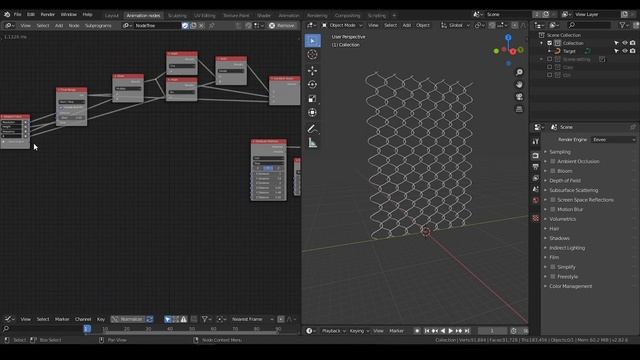Toggle Ambient Occlusion checkbox
The height and width of the screenshot is (360, 640).
[553, 162]
